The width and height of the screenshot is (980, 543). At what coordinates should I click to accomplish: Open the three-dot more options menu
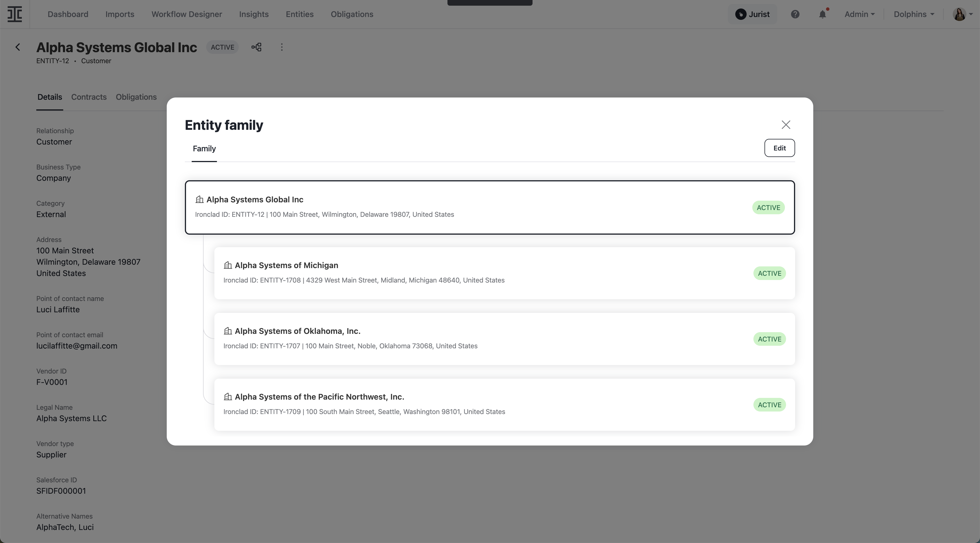282,47
